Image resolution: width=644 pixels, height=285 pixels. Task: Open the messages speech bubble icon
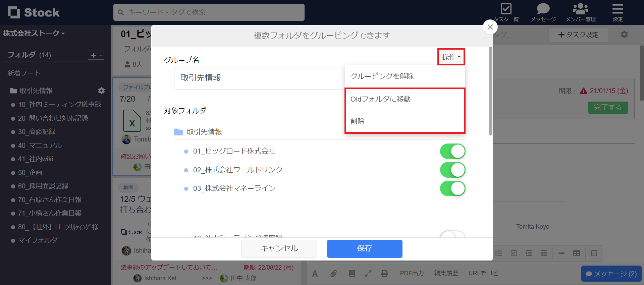[x=543, y=9]
